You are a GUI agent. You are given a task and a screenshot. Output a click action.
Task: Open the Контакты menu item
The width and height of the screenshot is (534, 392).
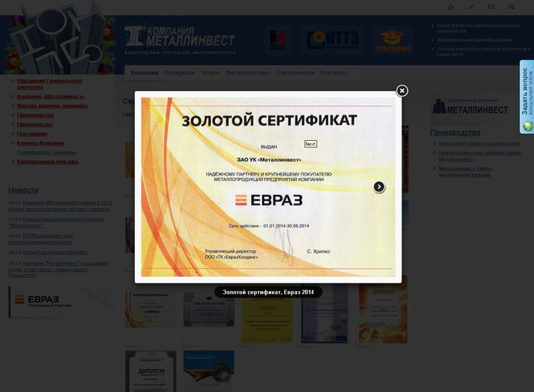[334, 72]
